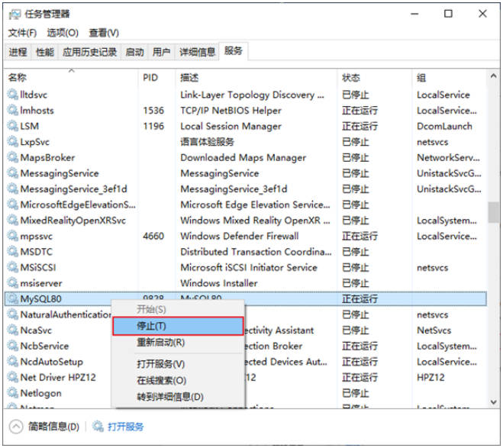Screen dimensions: 503x448
Task: Click the Task Manager title bar icon
Action: (15, 15)
